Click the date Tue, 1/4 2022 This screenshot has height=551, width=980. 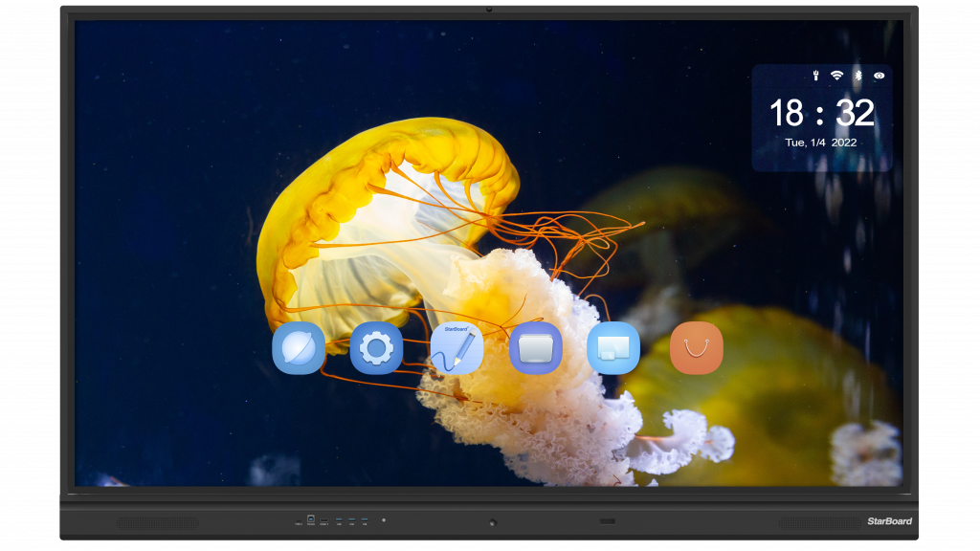[x=820, y=143]
